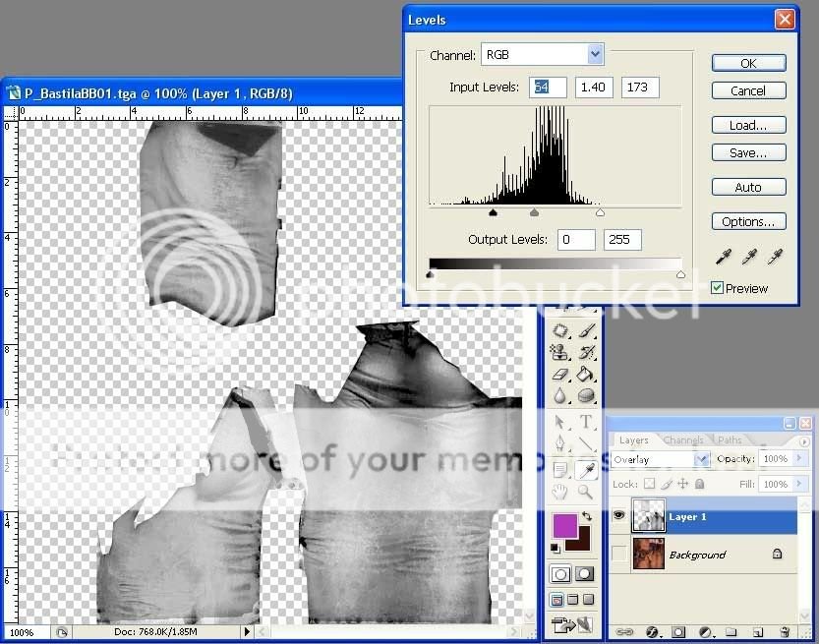Toggle lock transparent pixels

649,484
